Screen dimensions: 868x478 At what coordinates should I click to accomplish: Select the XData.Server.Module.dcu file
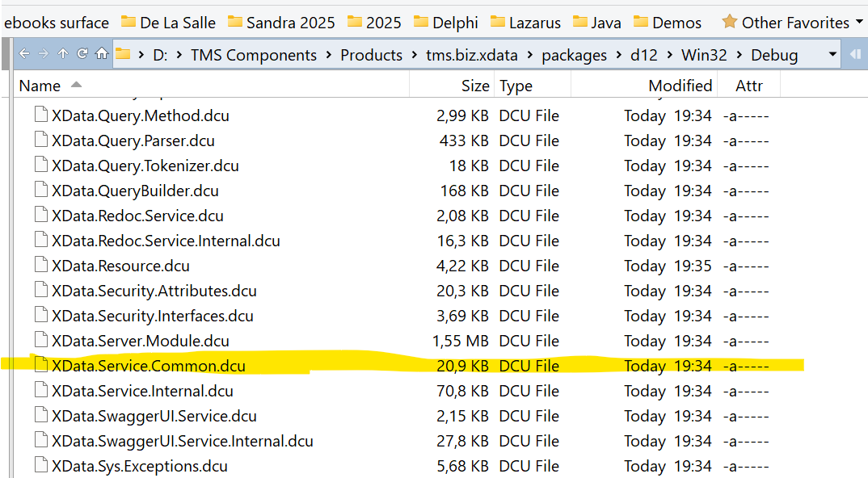(x=140, y=341)
